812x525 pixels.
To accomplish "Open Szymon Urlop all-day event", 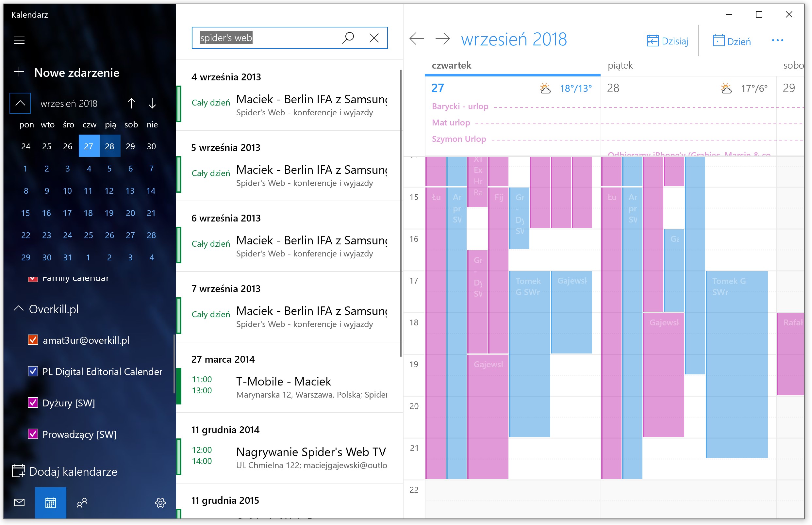I will pos(458,139).
